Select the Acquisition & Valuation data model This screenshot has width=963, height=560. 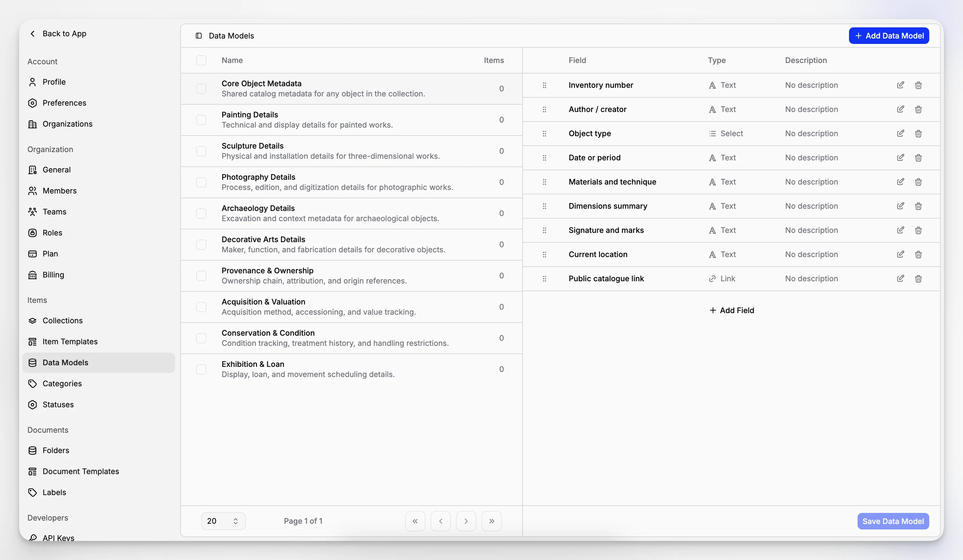click(351, 307)
